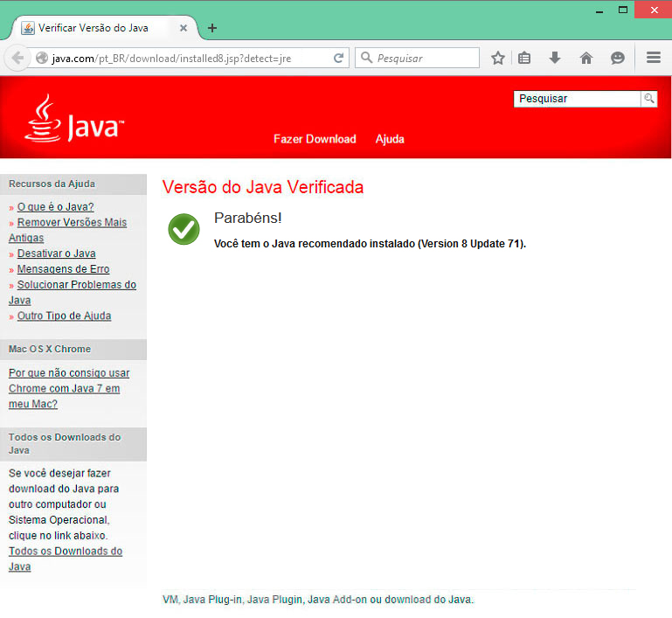Screen dimensions: 672x618
Task: Click the 'Mac OS X Chrome' section header
Action: click(73, 350)
